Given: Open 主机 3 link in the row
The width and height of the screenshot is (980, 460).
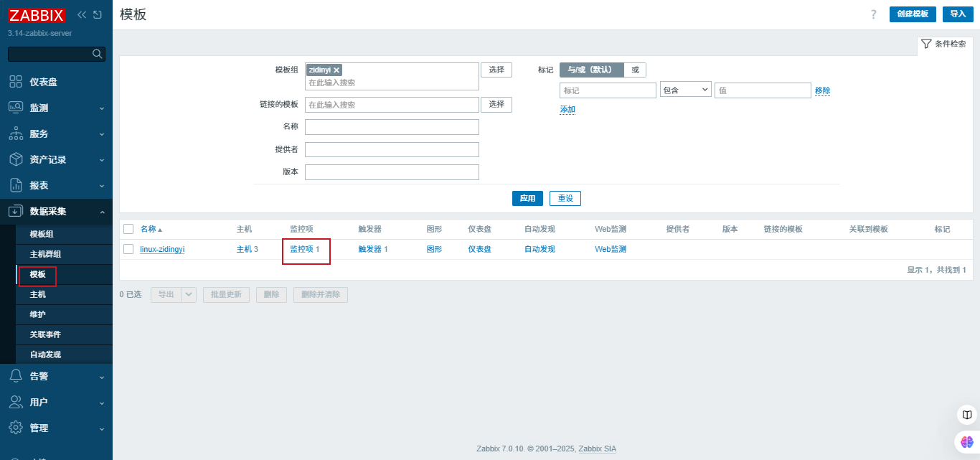Looking at the screenshot, I should (x=248, y=249).
